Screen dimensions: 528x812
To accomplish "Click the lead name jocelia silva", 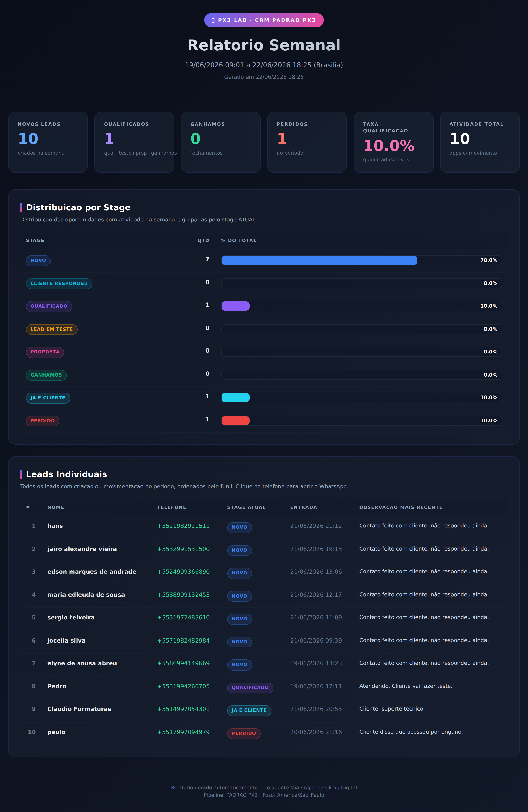I will pos(66,640).
